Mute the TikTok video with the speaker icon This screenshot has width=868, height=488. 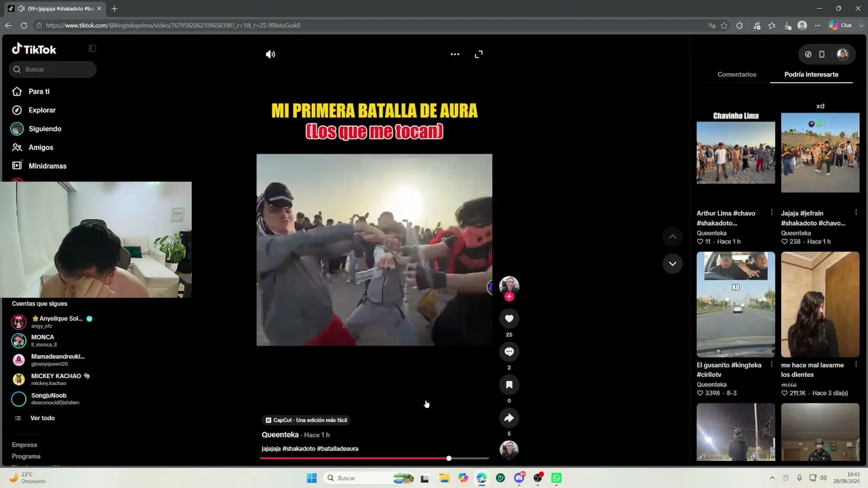[x=270, y=54]
